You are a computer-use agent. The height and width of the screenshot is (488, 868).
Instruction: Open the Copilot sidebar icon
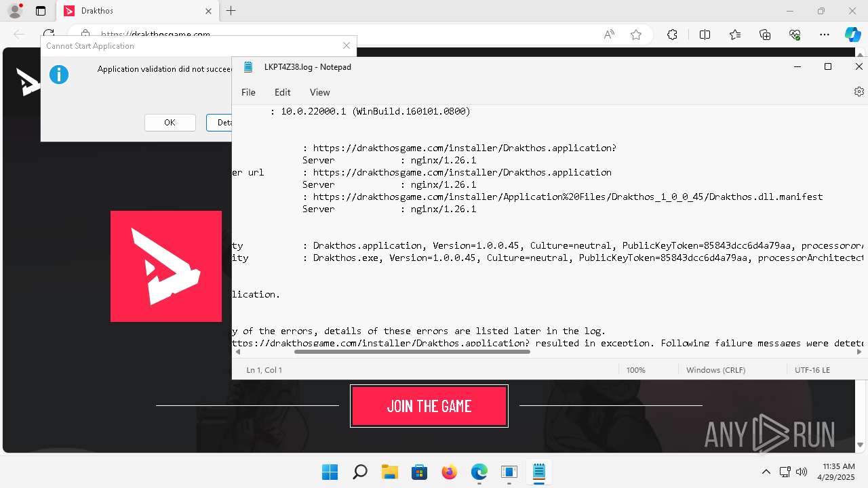[x=852, y=35]
